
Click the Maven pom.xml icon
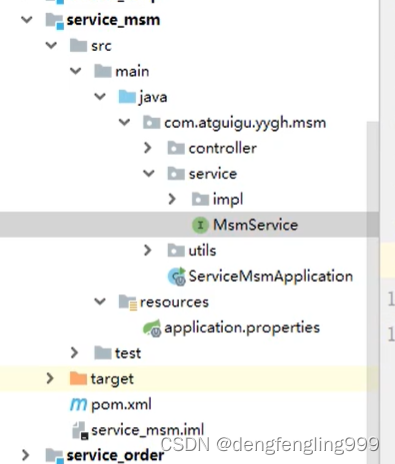point(79,404)
